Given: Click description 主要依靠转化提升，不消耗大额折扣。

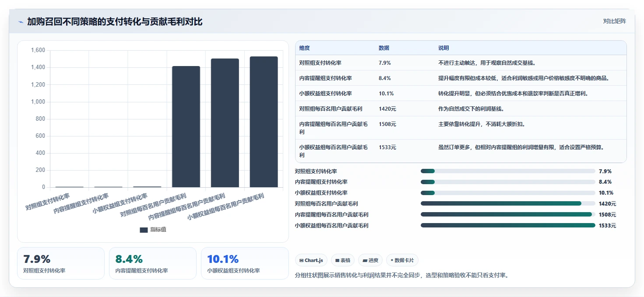Looking at the screenshot, I should 482,124.
